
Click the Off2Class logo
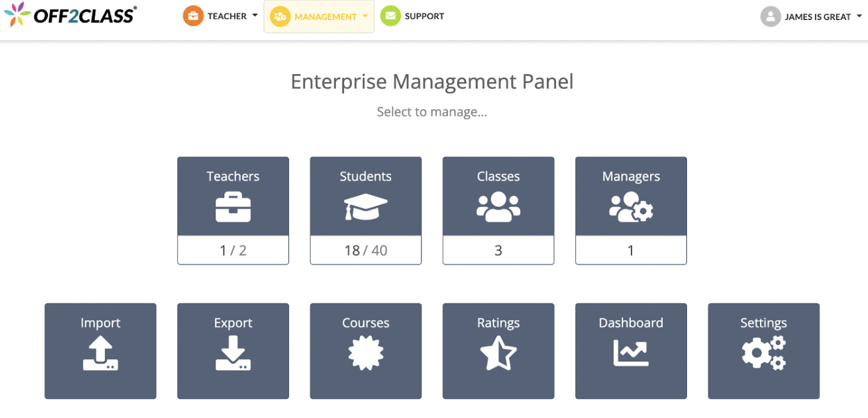70,16
